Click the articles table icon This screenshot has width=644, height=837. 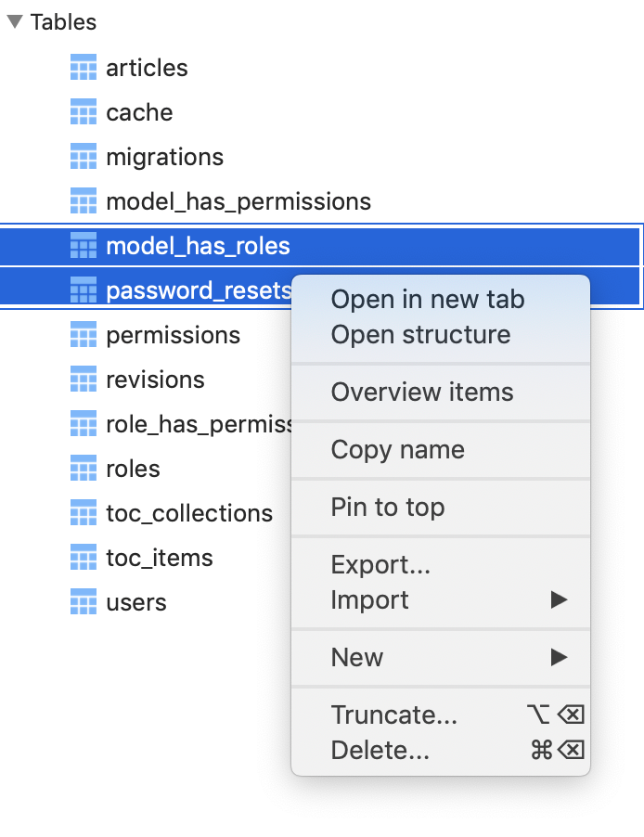coord(81,67)
